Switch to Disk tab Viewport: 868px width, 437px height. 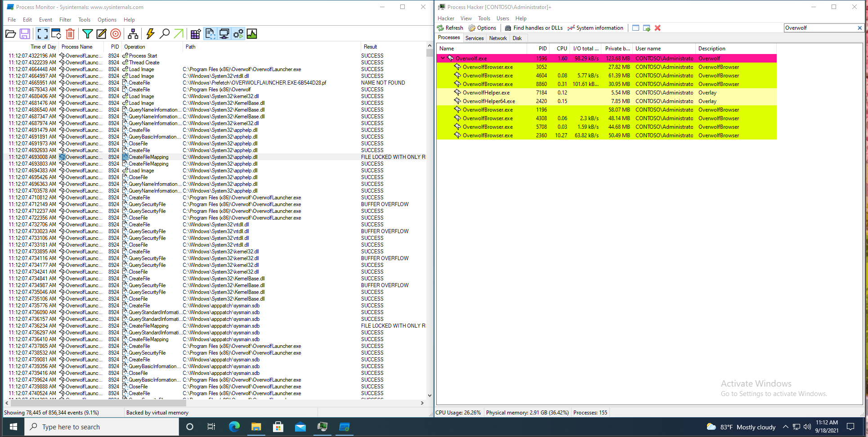coord(517,38)
